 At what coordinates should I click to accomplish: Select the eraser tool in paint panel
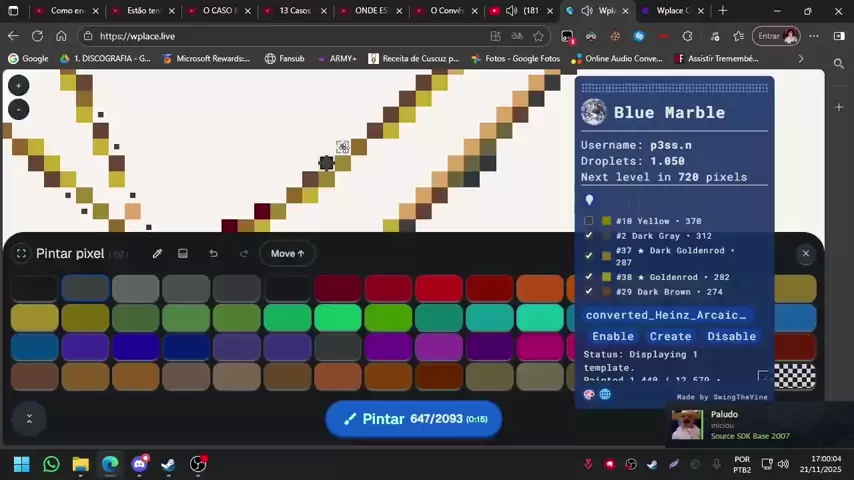coord(183,254)
